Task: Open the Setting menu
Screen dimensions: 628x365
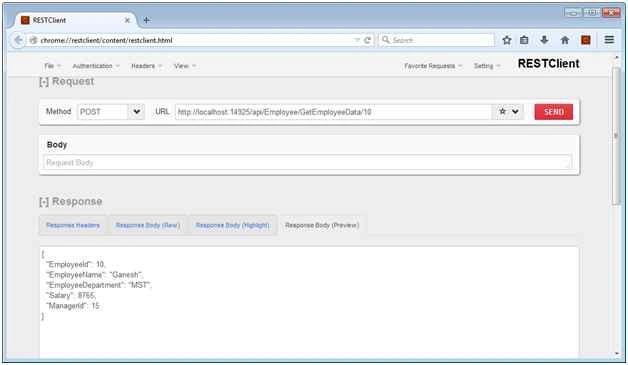Action: [x=487, y=66]
